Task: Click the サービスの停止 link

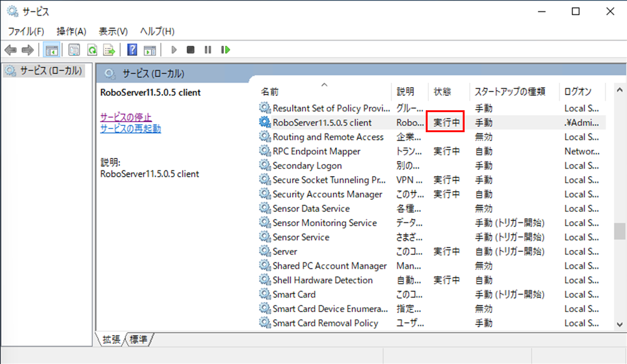Action: pyautogui.click(x=126, y=117)
